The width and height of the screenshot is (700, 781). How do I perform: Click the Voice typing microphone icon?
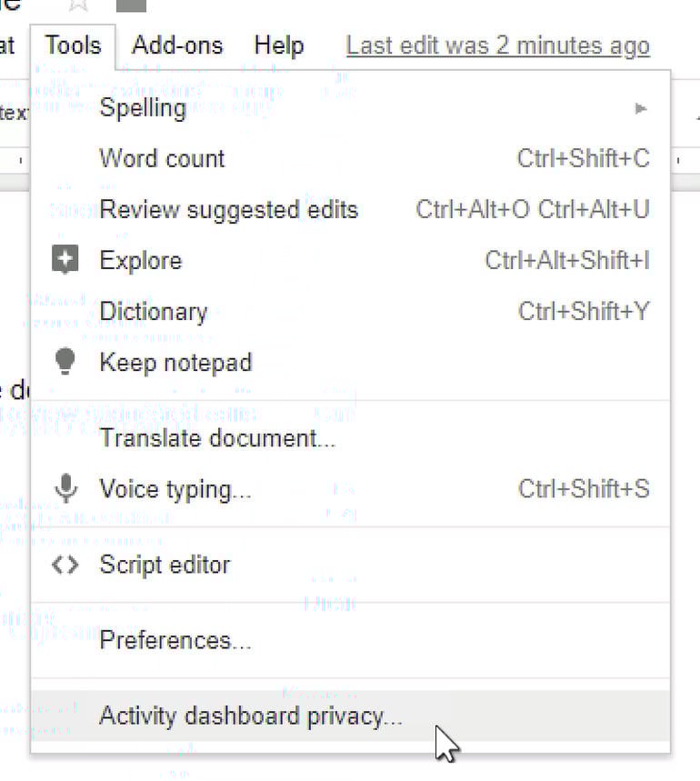coord(65,489)
